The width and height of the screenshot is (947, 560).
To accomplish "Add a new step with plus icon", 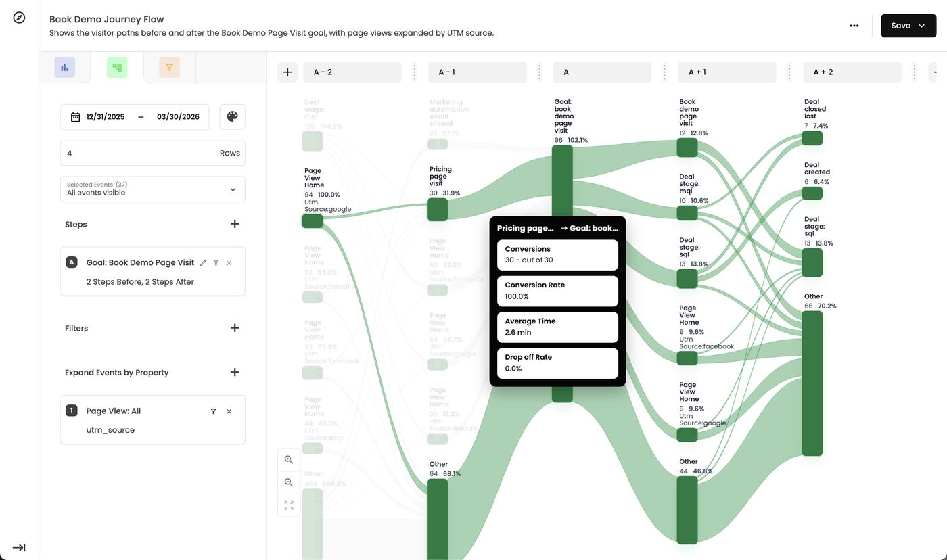I will (x=235, y=224).
